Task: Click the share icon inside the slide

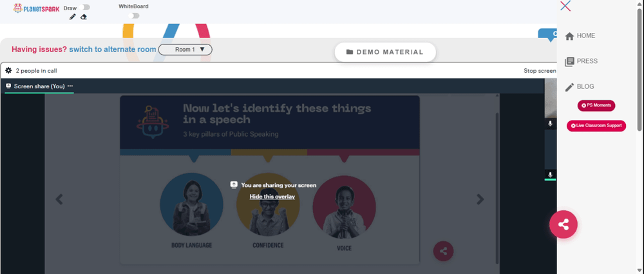Action: [x=444, y=251]
